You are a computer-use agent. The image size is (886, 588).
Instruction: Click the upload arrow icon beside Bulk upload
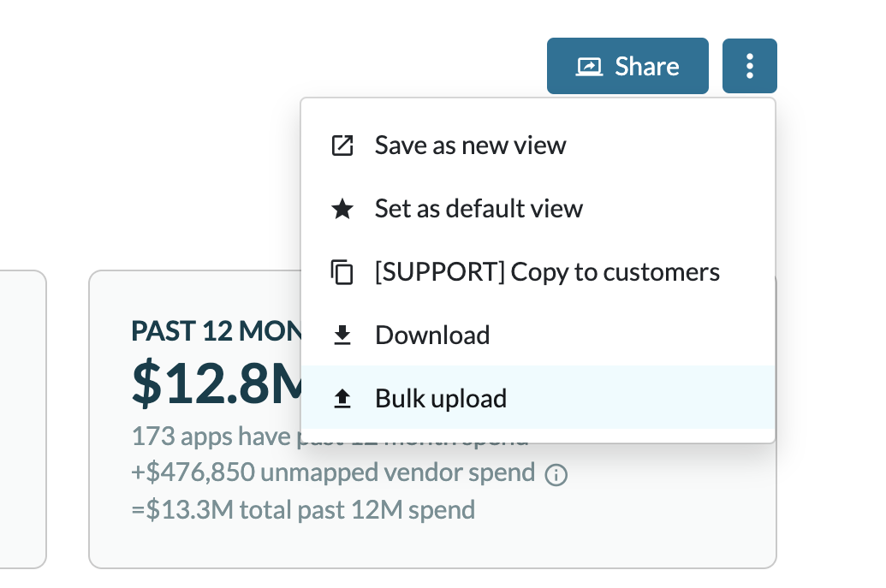(342, 398)
